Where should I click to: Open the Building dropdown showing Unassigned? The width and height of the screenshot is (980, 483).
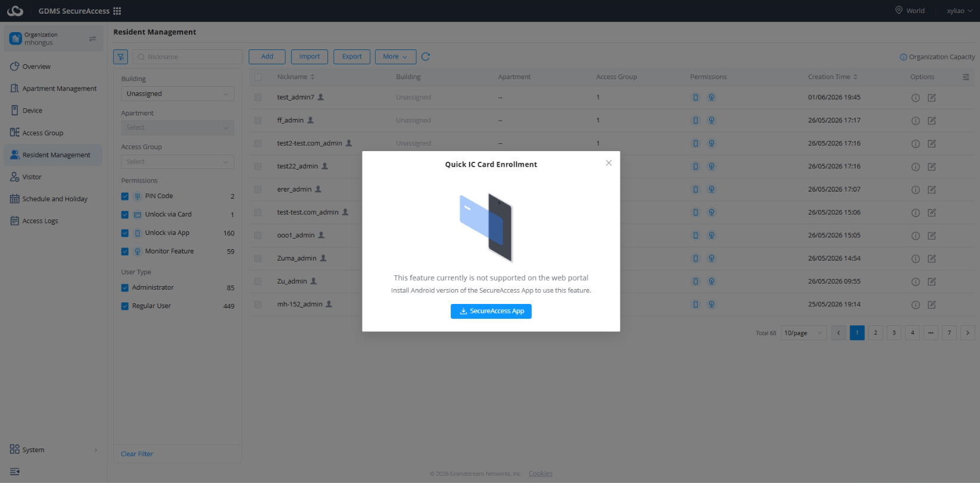177,94
